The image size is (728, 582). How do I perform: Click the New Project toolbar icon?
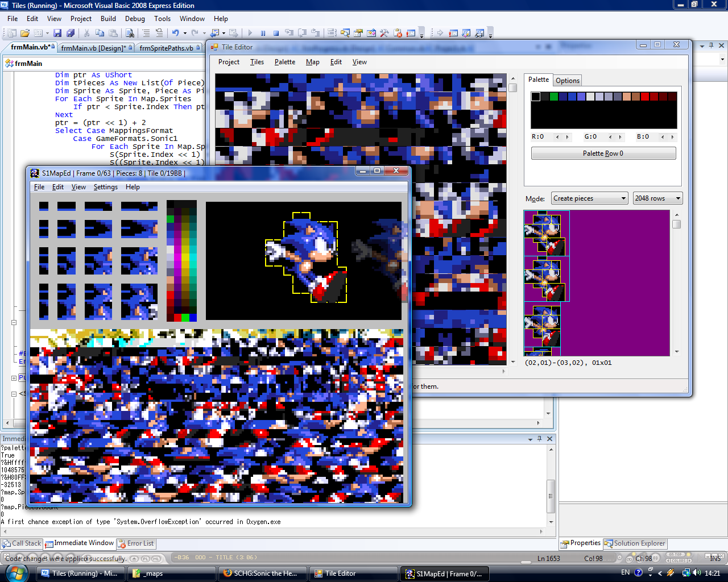point(11,33)
